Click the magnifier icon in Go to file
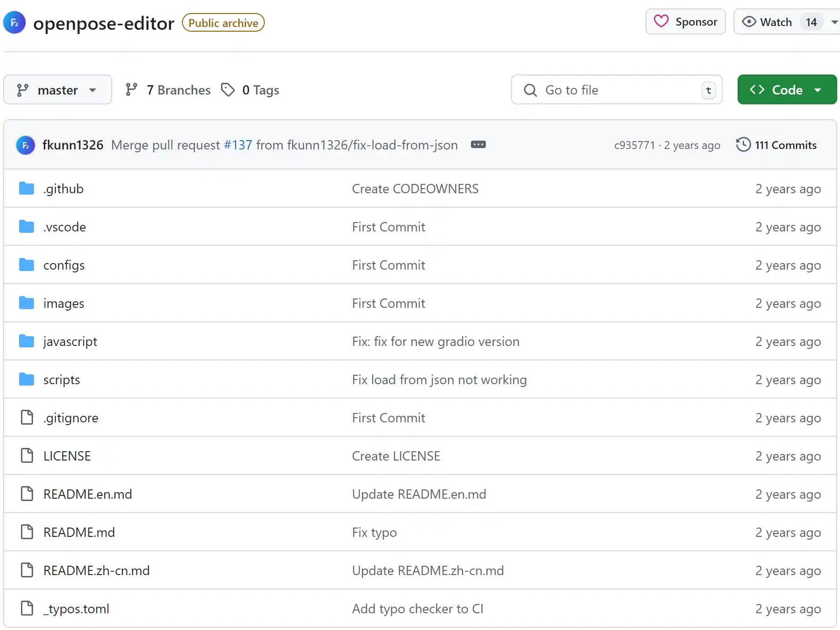 tap(530, 90)
